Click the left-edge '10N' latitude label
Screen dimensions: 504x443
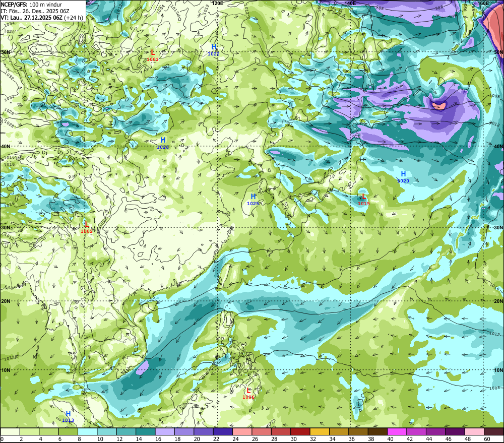click(x=6, y=370)
